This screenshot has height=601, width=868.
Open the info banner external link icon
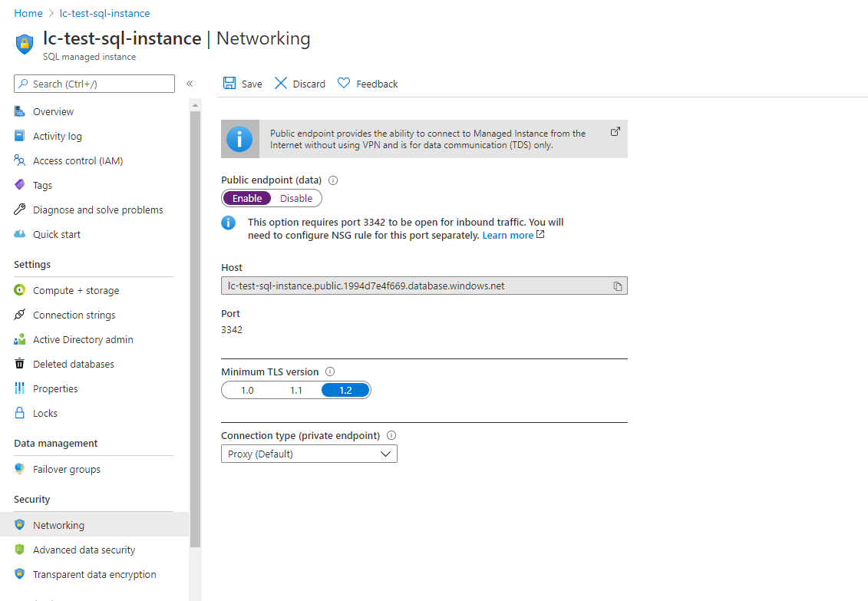click(615, 132)
